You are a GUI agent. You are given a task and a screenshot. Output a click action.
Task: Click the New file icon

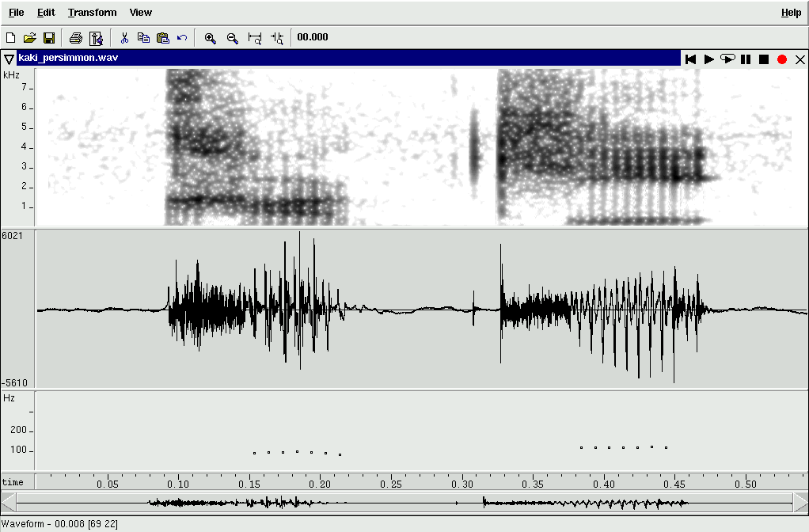pyautogui.click(x=10, y=37)
